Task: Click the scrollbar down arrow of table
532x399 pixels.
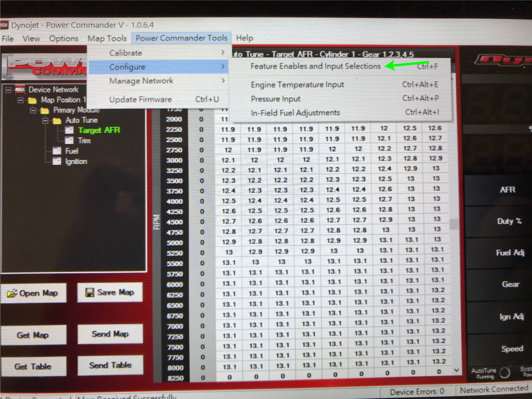Action: point(456,369)
